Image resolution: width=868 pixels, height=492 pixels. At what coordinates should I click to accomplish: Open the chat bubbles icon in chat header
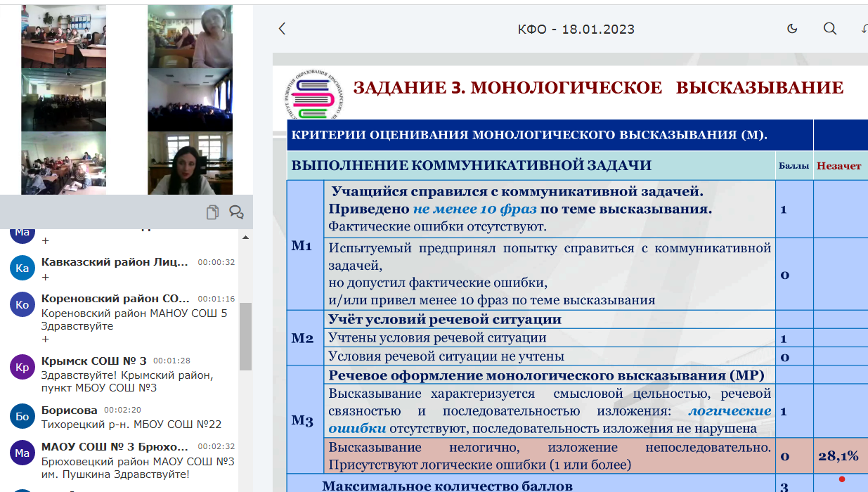coord(236,212)
